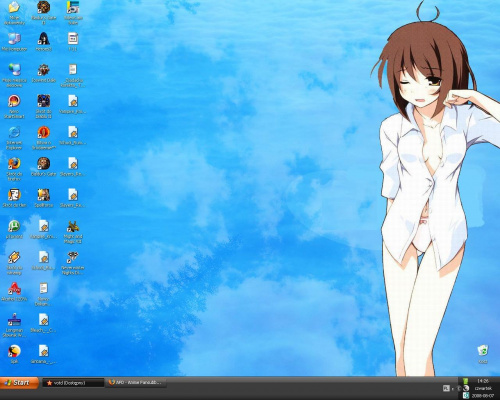The height and width of the screenshot is (400, 500).
Task: Select the Nero StartSmart shortcut
Action: (x=14, y=106)
